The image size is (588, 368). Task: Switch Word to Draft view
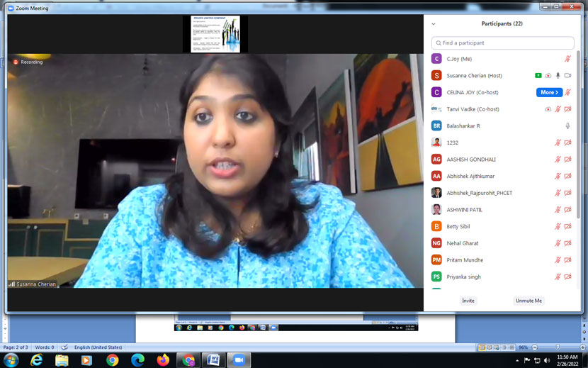pos(512,347)
